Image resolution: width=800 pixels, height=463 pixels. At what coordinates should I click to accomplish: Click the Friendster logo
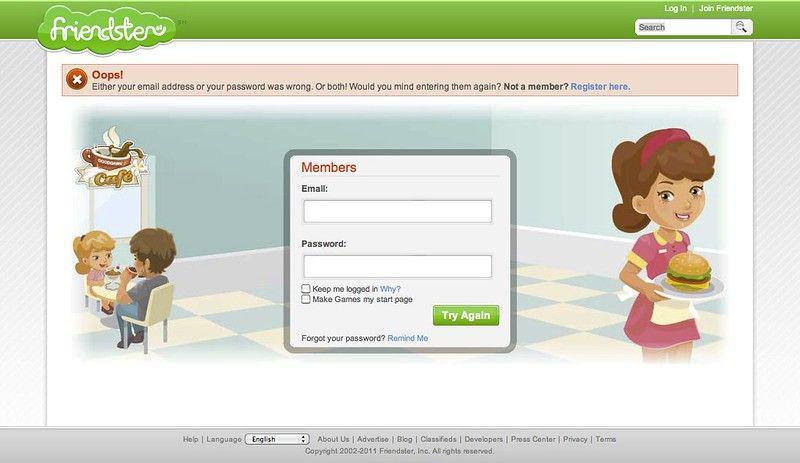tap(107, 29)
